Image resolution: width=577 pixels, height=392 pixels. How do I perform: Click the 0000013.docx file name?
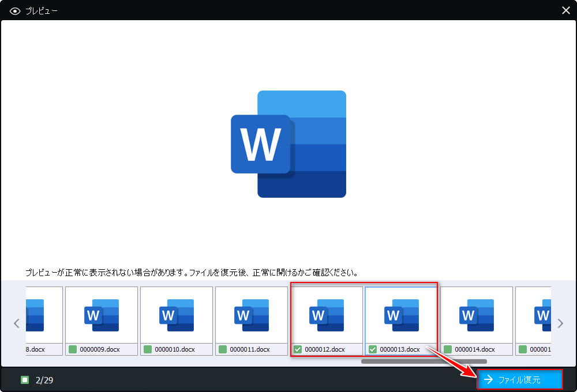400,349
